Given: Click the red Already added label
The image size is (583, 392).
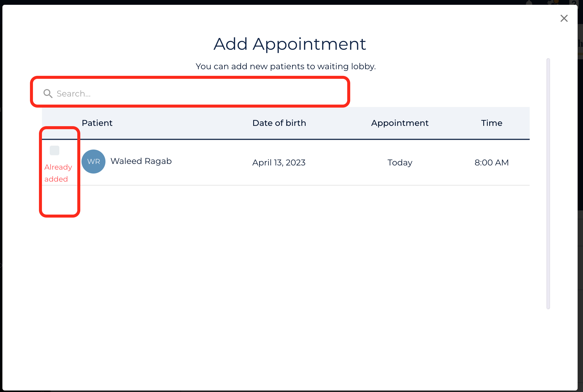Looking at the screenshot, I should 58,173.
